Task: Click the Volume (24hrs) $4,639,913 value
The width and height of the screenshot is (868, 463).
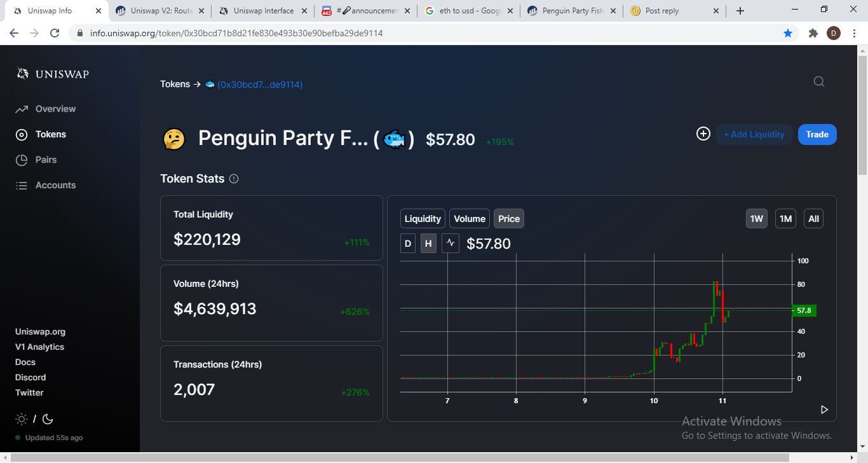Action: coord(215,309)
